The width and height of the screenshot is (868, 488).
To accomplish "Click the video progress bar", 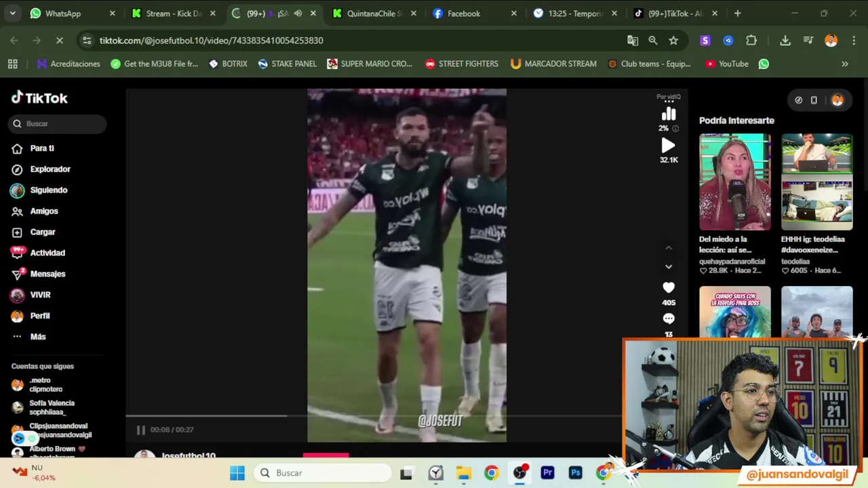I will 374,416.
